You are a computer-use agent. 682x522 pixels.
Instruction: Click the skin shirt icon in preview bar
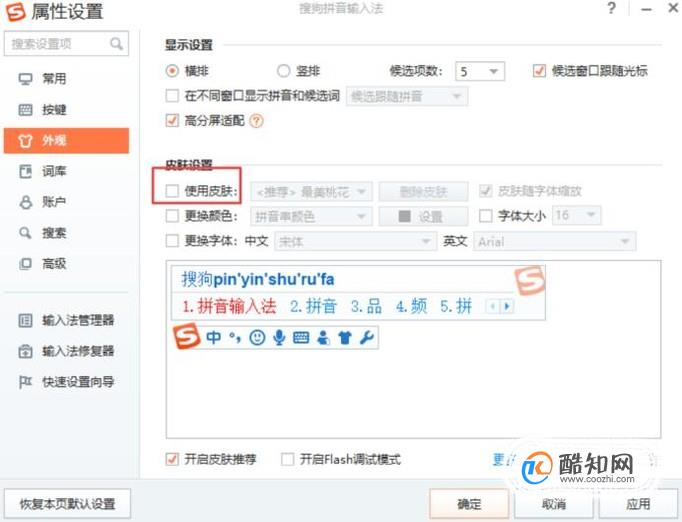click(345, 338)
